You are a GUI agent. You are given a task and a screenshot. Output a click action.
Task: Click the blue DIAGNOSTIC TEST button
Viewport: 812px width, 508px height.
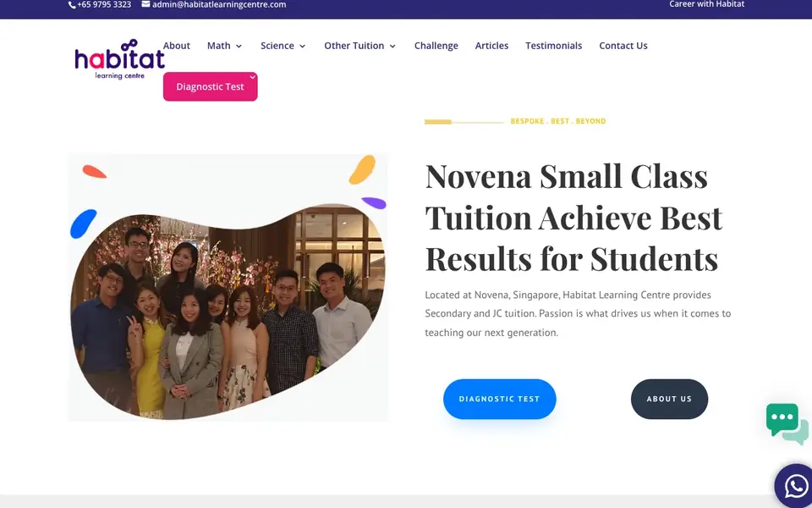coord(500,399)
